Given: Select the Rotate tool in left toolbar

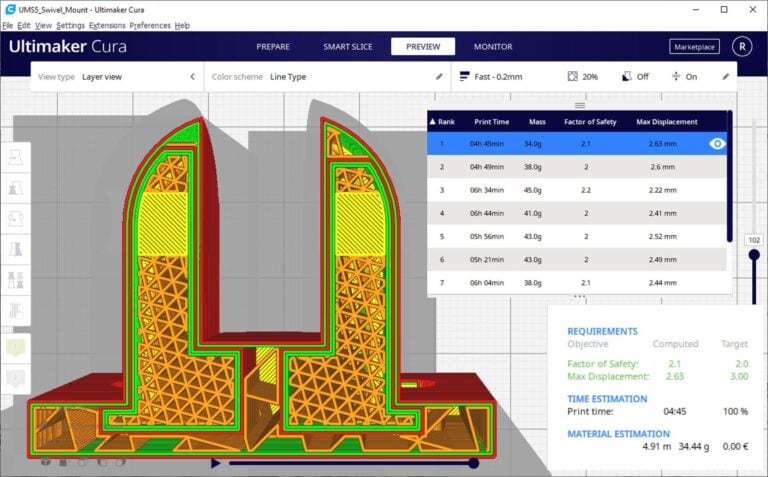Looking at the screenshot, I should (x=16, y=219).
